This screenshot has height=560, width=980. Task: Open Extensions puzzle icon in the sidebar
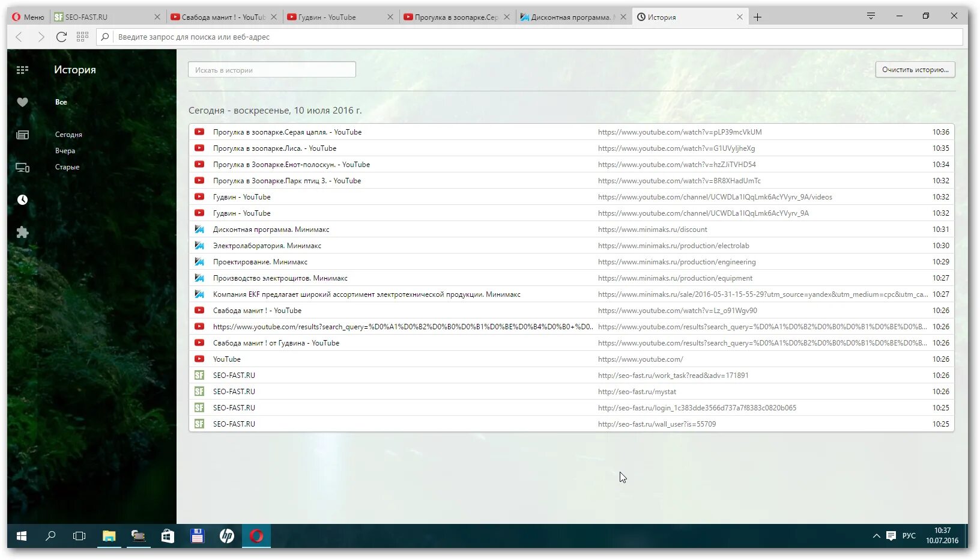click(x=22, y=233)
